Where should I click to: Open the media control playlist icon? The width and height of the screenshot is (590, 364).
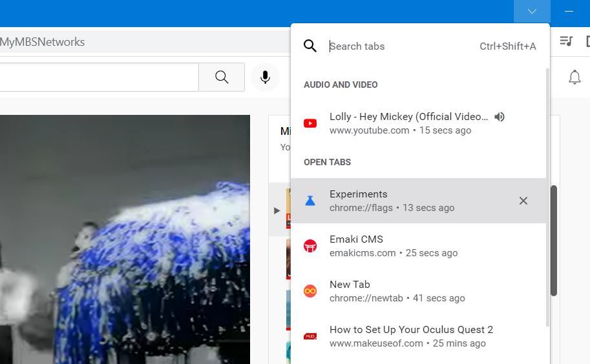pyautogui.click(x=566, y=41)
